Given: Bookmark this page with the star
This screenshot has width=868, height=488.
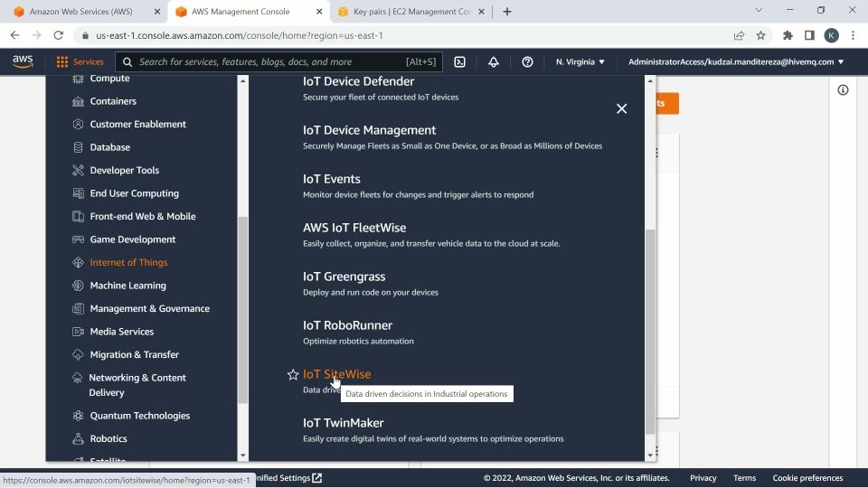Looking at the screenshot, I should (760, 35).
